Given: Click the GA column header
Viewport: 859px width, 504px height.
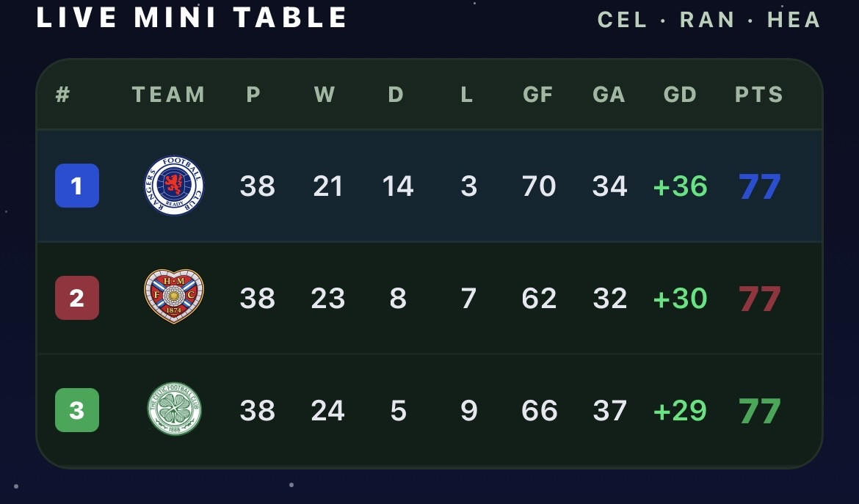Looking at the screenshot, I should pyautogui.click(x=609, y=95).
